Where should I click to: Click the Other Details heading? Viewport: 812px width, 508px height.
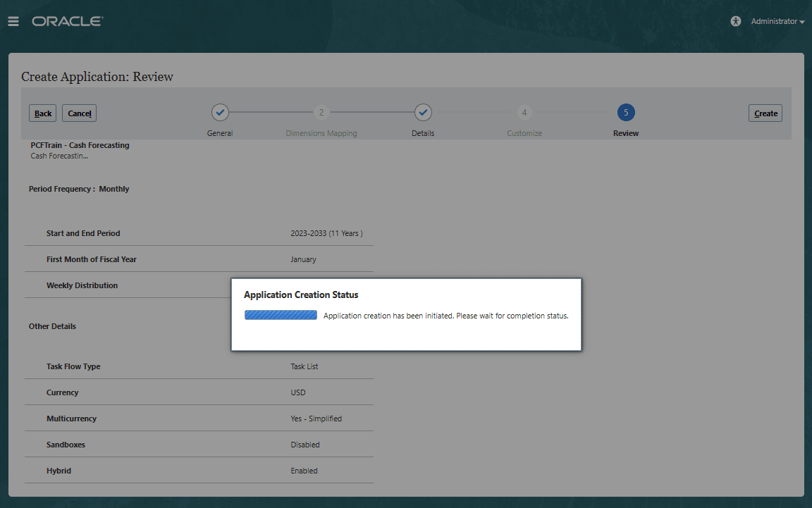point(52,326)
